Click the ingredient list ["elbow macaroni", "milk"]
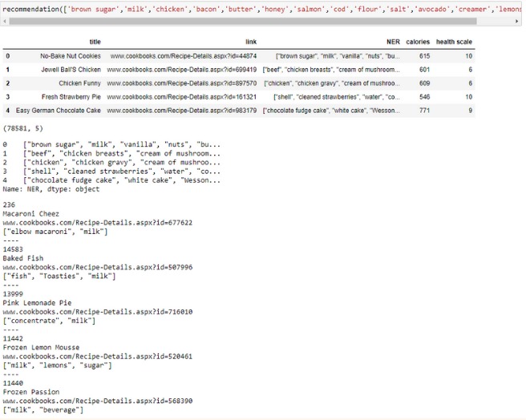Screen dimensions: 526x420 point(55,232)
